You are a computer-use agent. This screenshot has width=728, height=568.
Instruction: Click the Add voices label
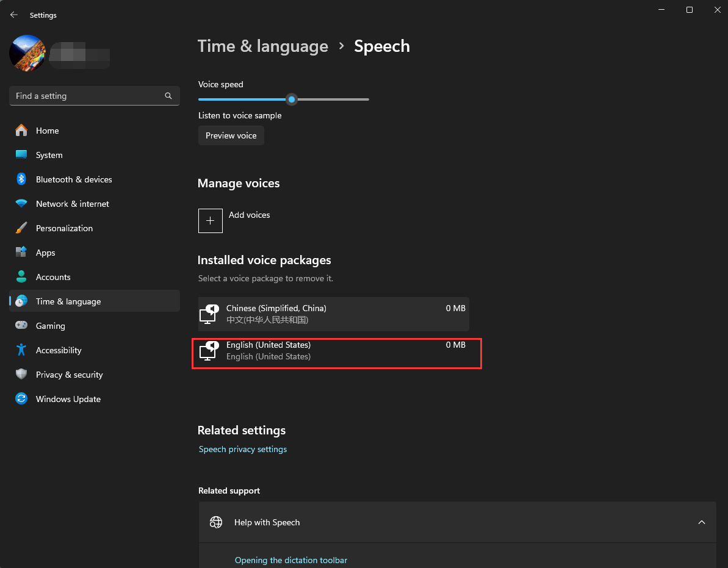click(x=250, y=215)
